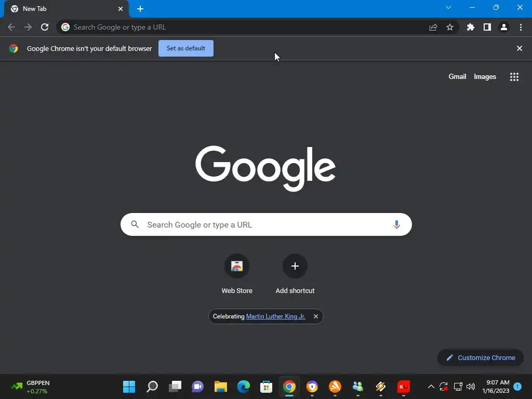Toggle the side panel icon
This screenshot has width=532, height=399.
pyautogui.click(x=487, y=27)
